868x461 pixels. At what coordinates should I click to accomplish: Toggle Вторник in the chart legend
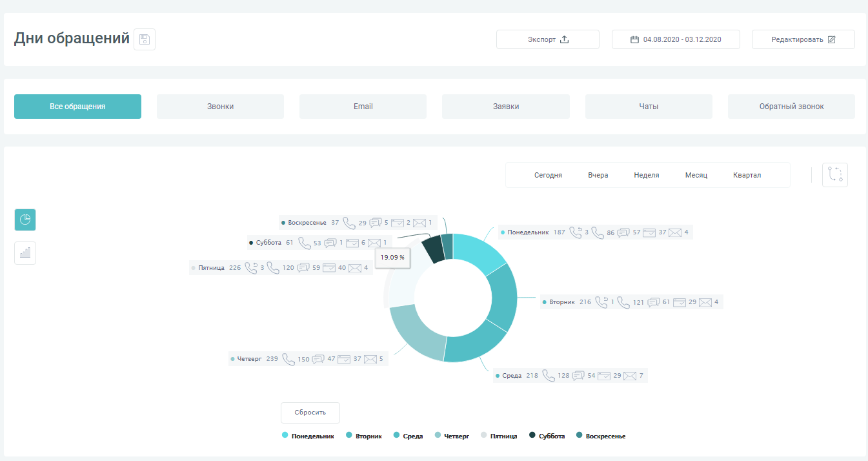(x=364, y=436)
